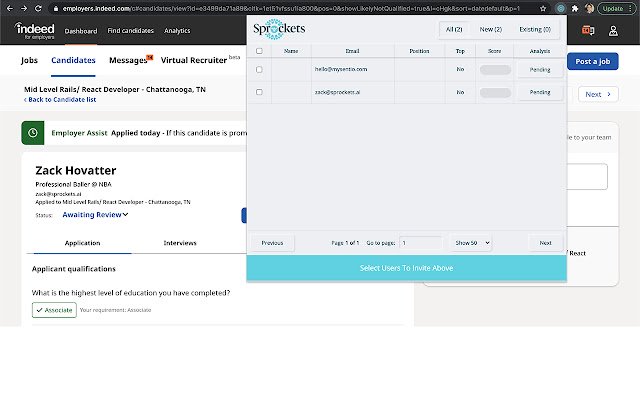Click Back to Candidate list link
The image size is (640, 400).
60,100
